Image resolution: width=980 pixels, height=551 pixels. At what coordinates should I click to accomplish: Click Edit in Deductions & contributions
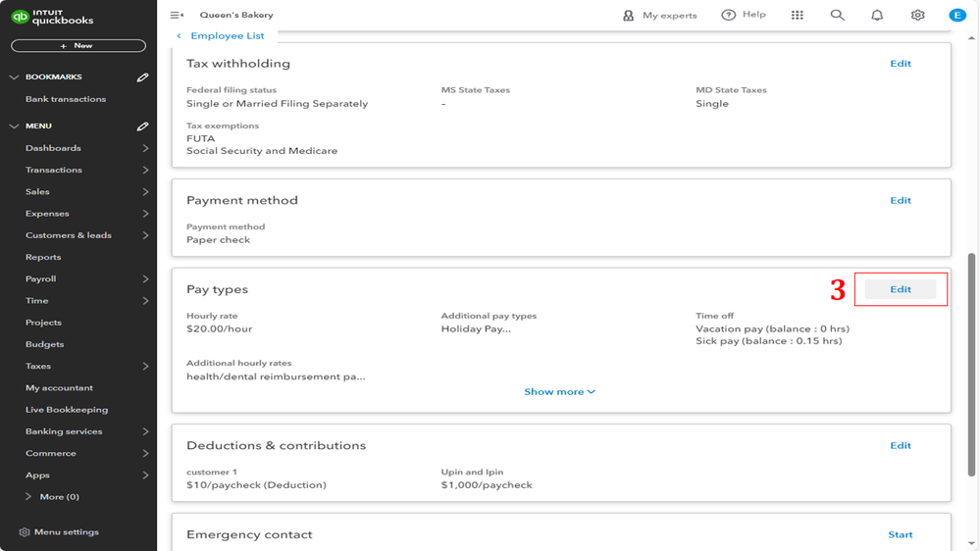click(901, 445)
